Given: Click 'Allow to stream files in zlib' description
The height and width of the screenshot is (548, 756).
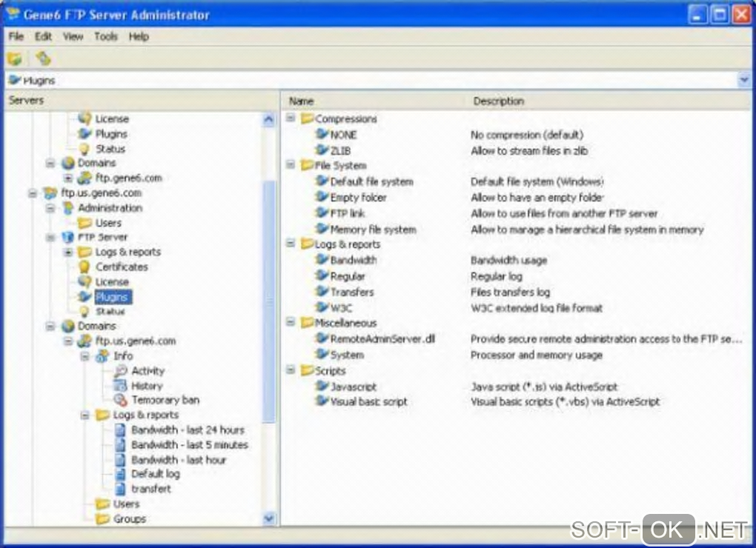Looking at the screenshot, I should pyautogui.click(x=529, y=151).
